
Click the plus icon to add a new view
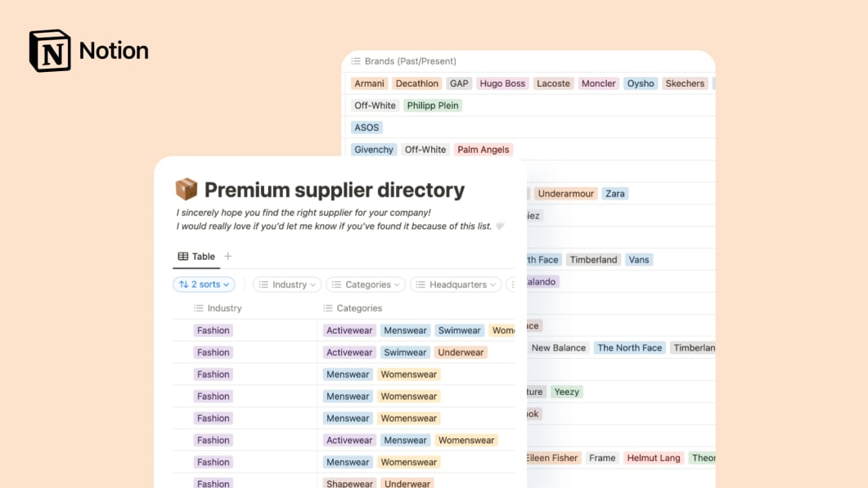[x=227, y=255]
